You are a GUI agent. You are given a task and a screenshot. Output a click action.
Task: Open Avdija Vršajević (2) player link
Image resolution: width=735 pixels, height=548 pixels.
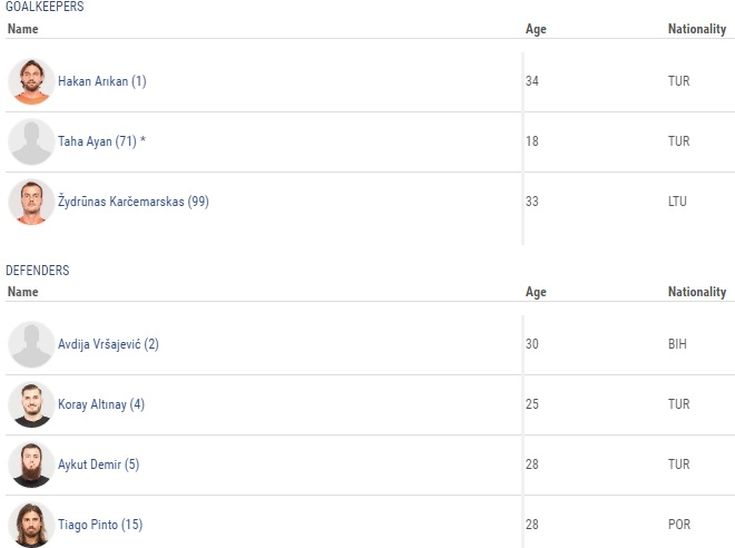point(108,345)
